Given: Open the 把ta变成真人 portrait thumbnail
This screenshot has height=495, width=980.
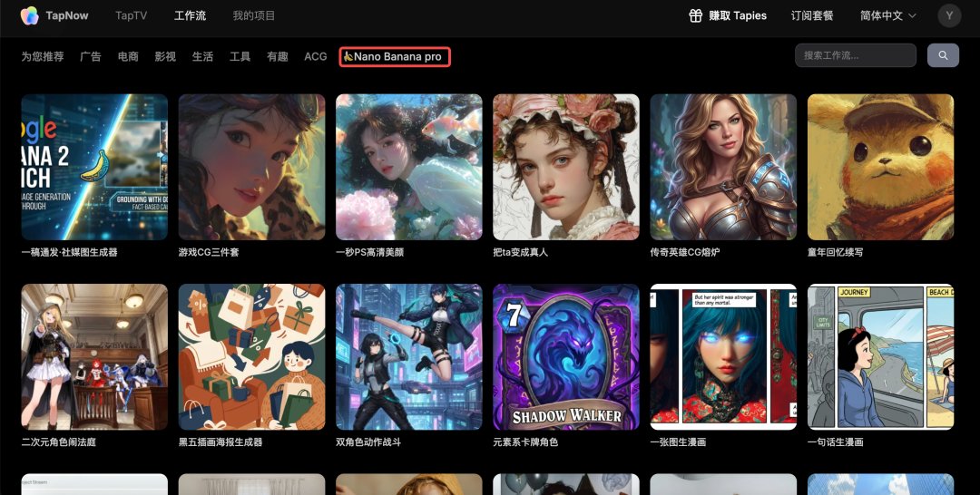Looking at the screenshot, I should coord(566,168).
